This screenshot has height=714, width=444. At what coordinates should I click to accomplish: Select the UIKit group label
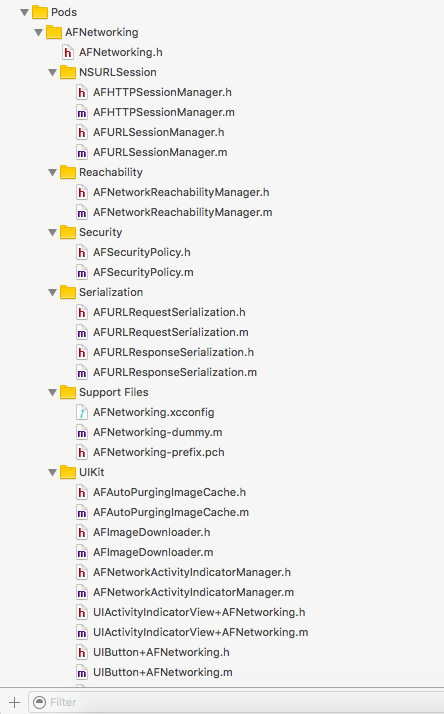tap(92, 472)
